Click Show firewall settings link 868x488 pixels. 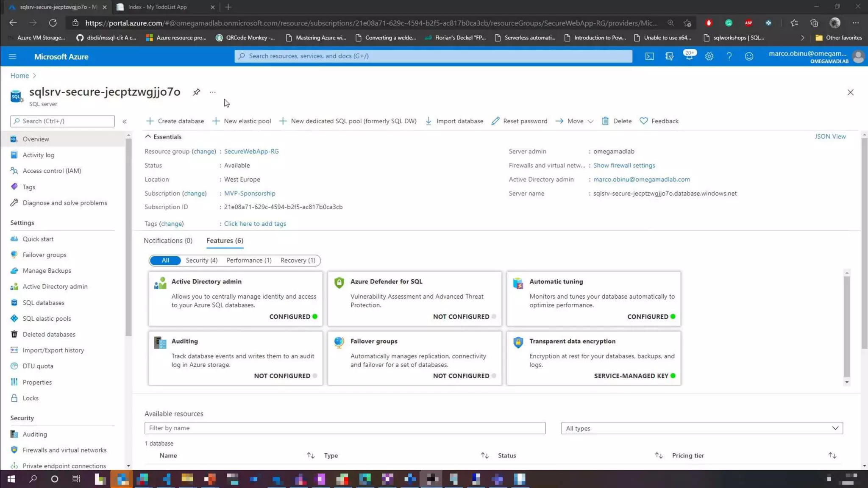624,166
